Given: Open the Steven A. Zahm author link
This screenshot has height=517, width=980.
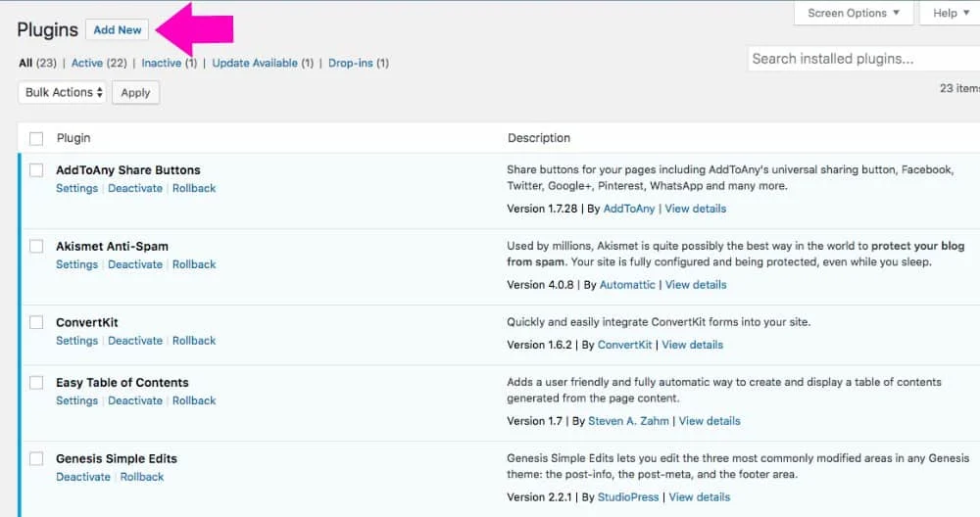Looking at the screenshot, I should point(629,421).
